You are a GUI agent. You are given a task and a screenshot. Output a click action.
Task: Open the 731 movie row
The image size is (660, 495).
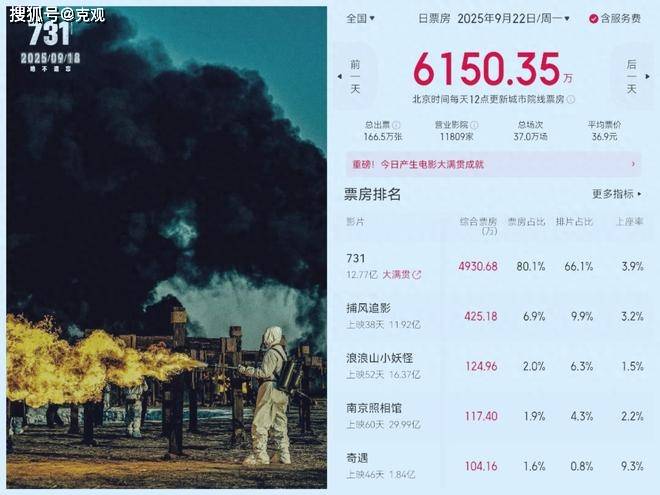(495, 266)
